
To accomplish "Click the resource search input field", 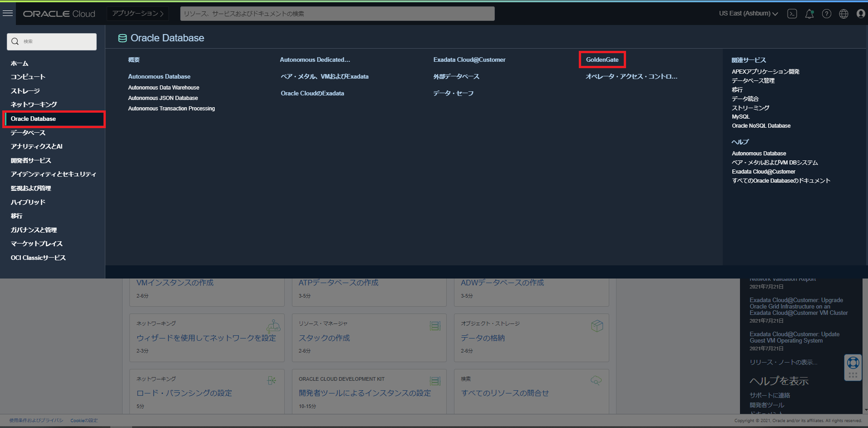I will pyautogui.click(x=337, y=14).
